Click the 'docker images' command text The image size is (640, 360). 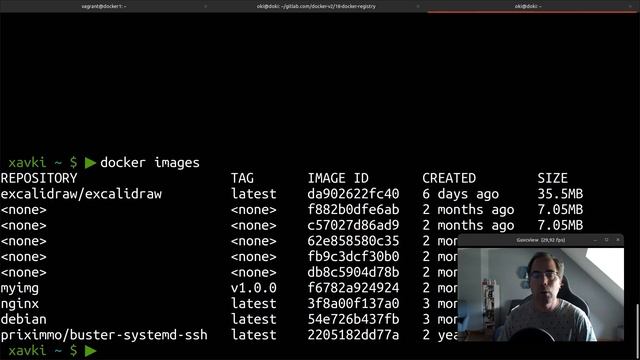pos(150,163)
